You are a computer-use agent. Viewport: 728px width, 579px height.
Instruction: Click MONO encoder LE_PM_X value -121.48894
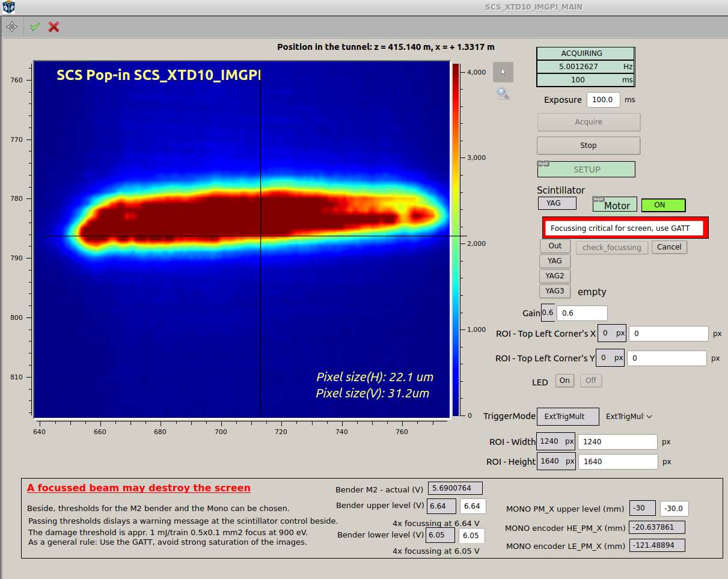pos(657,546)
